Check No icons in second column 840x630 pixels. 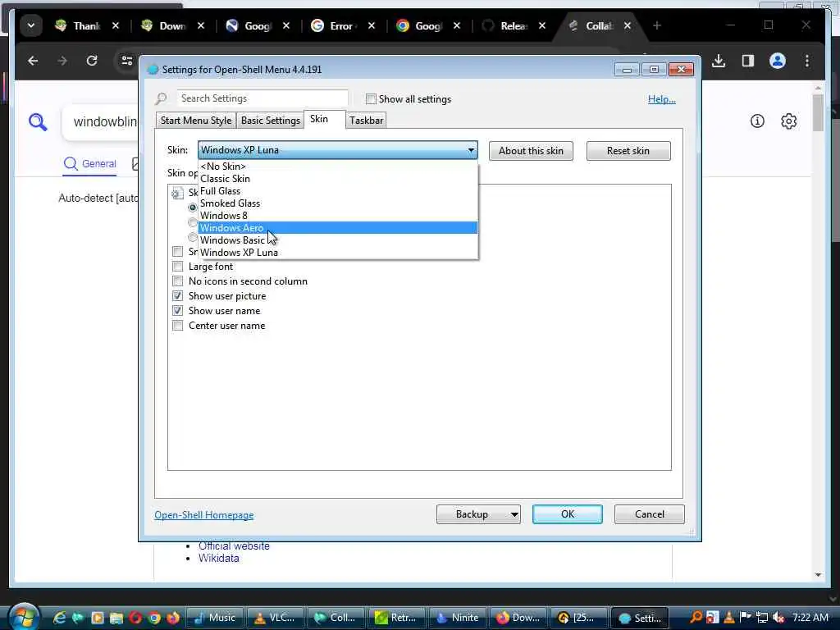178,281
